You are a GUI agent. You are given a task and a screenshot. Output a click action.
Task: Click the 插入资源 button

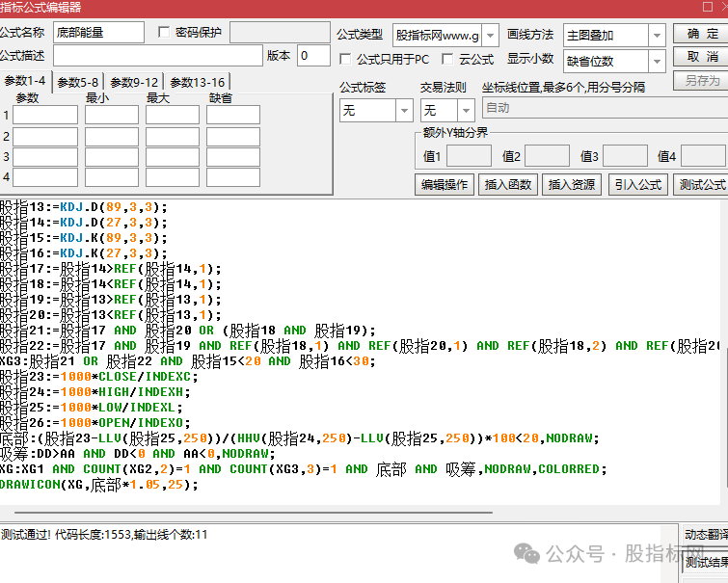[572, 185]
